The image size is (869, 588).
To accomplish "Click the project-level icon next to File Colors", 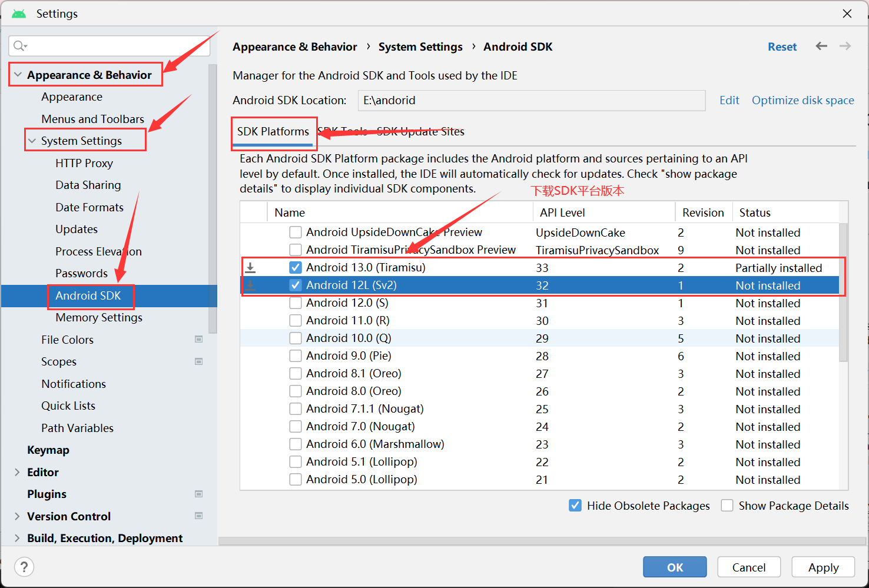I will [x=198, y=339].
